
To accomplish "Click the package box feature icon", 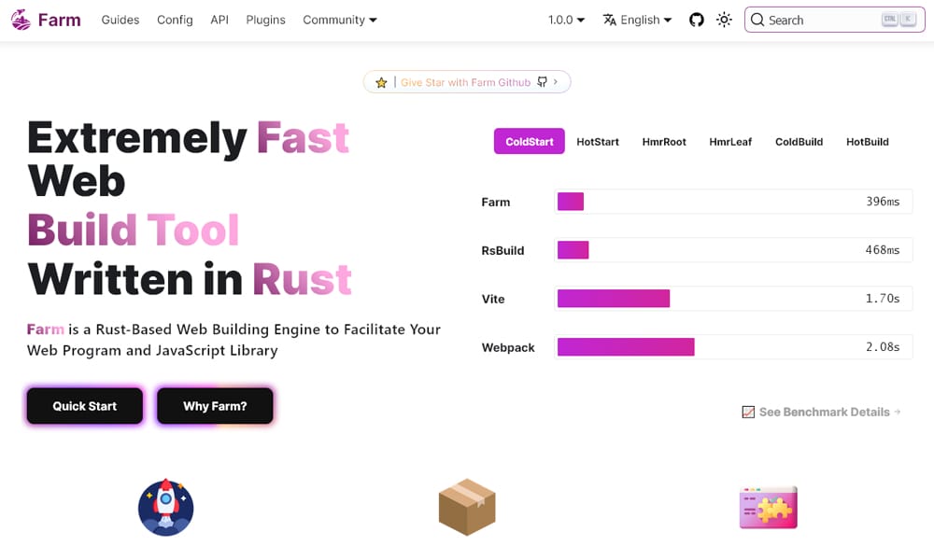I will 467,507.
